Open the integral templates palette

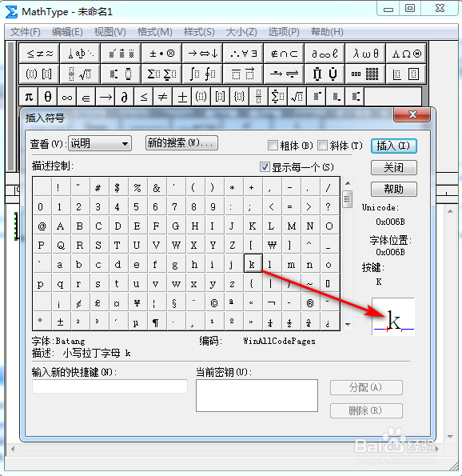click(x=202, y=74)
